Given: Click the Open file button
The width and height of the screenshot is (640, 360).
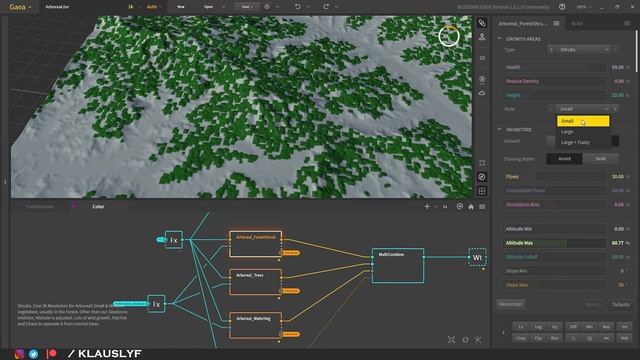Looking at the screenshot, I should tap(209, 7).
